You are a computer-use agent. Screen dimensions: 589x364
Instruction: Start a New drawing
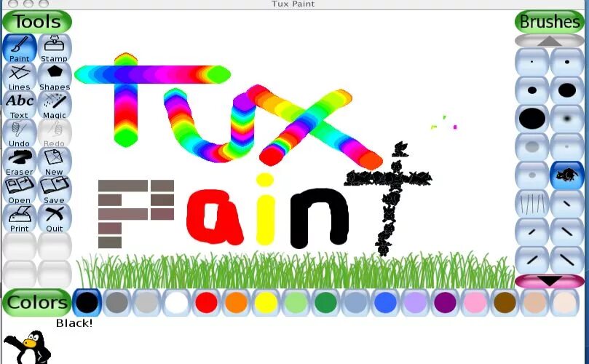click(x=55, y=162)
